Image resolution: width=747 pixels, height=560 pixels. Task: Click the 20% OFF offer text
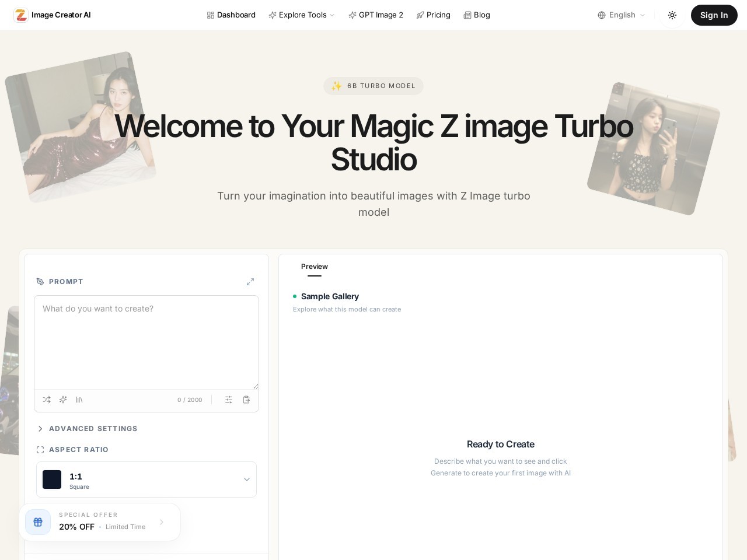(76, 527)
